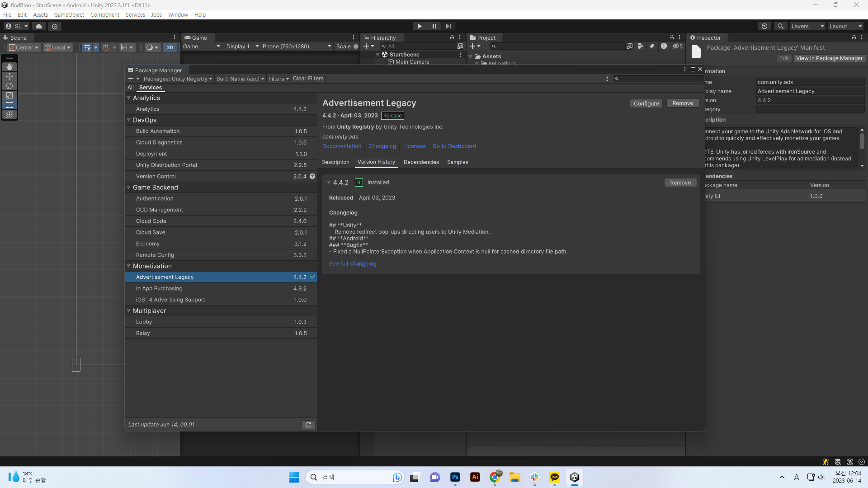
Task: Collapse the DevOps package group
Action: point(129,120)
